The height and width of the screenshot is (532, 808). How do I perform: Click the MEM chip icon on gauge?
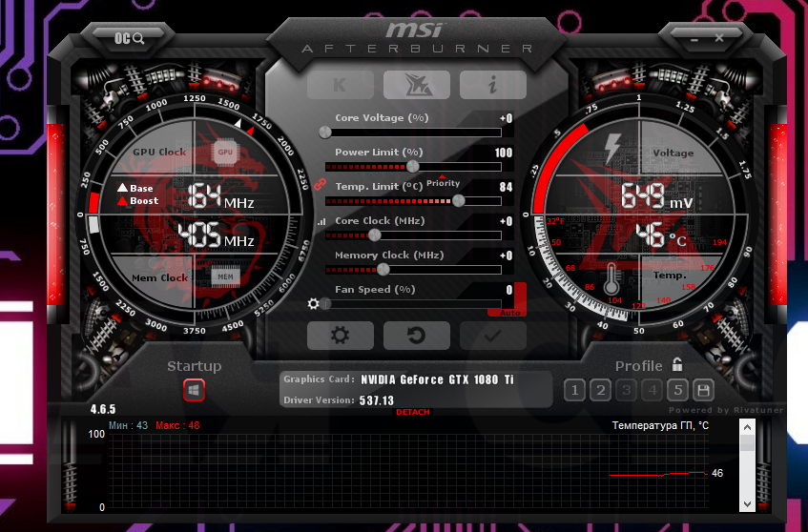226,276
